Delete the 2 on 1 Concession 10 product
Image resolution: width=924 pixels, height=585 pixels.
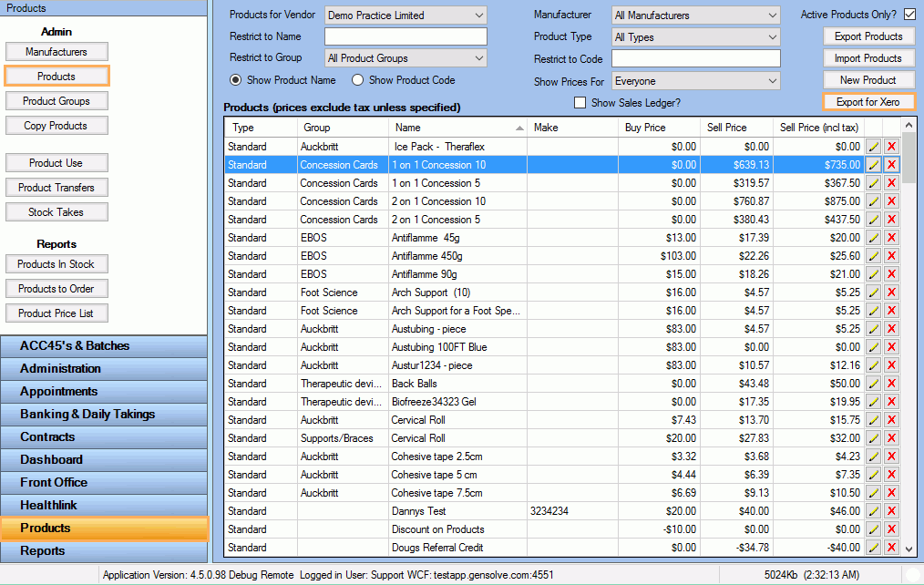coord(891,201)
